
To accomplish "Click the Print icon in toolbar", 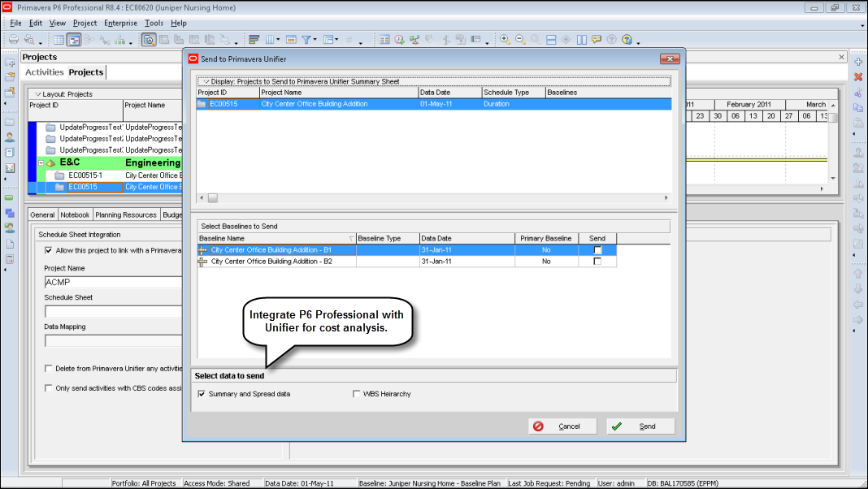I will click(13, 39).
